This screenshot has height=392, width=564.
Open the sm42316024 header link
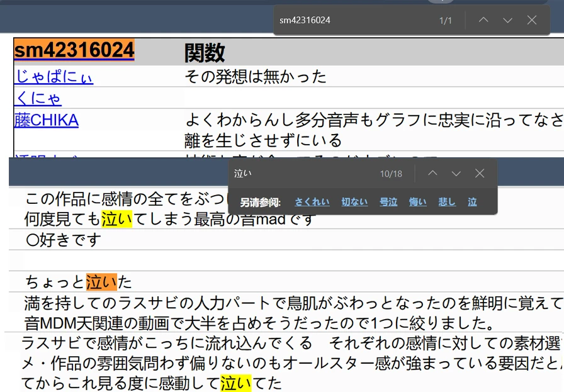74,50
